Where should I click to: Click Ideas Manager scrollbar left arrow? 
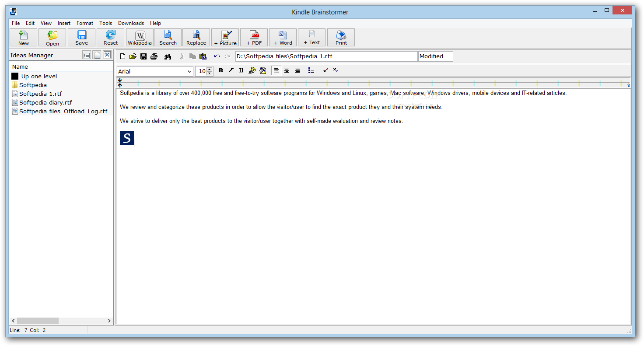click(x=13, y=321)
